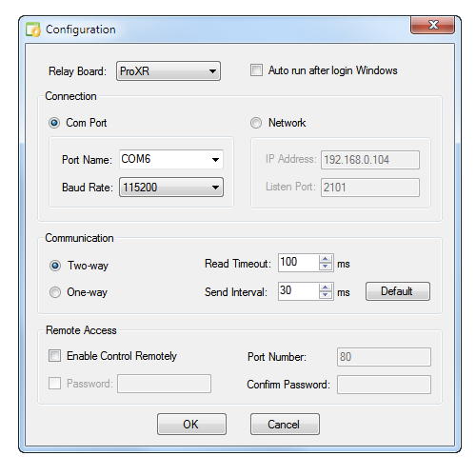The width and height of the screenshot is (476, 476).
Task: Select One-way communication mode
Action: 55,292
